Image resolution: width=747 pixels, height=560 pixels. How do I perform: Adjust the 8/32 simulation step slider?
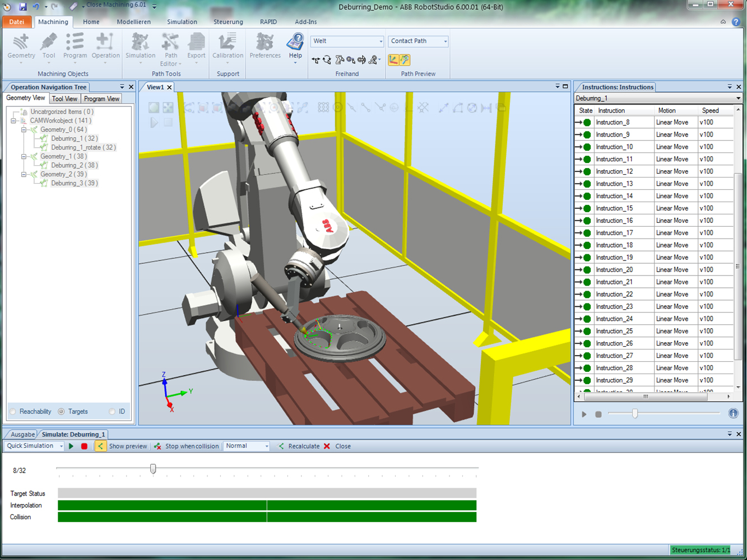coord(153,469)
